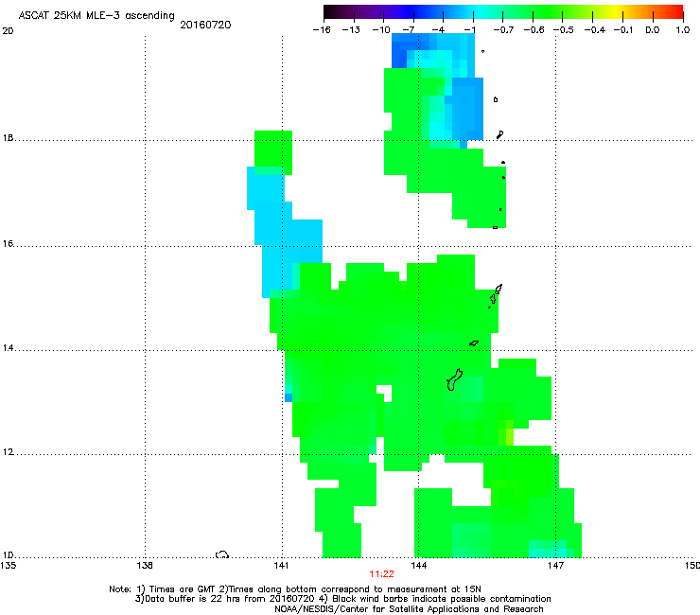Click the longitude 135 axis label
The height and width of the screenshot is (615, 700).
[x=8, y=566]
